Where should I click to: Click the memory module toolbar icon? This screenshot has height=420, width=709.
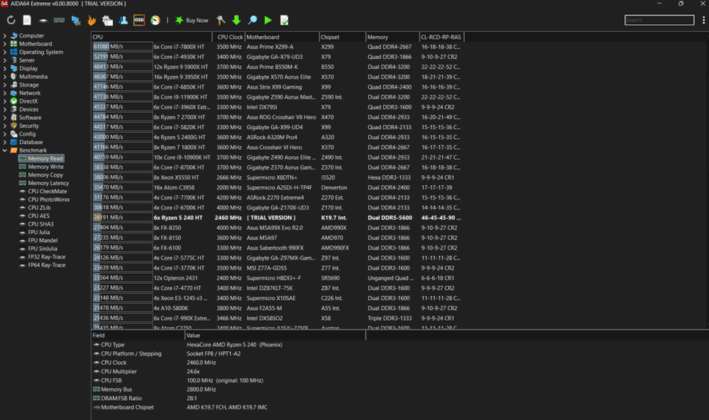[59, 20]
